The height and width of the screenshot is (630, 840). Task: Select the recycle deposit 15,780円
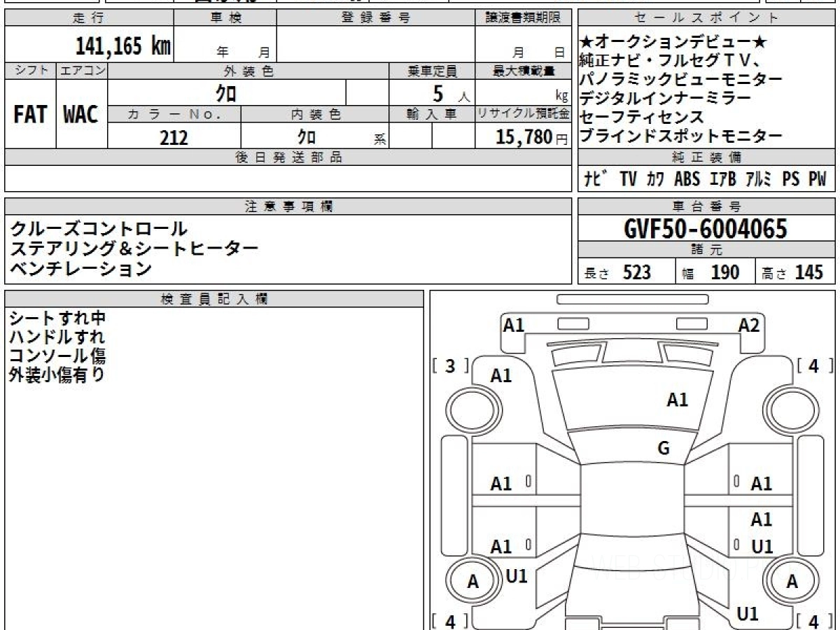pyautogui.click(x=532, y=137)
